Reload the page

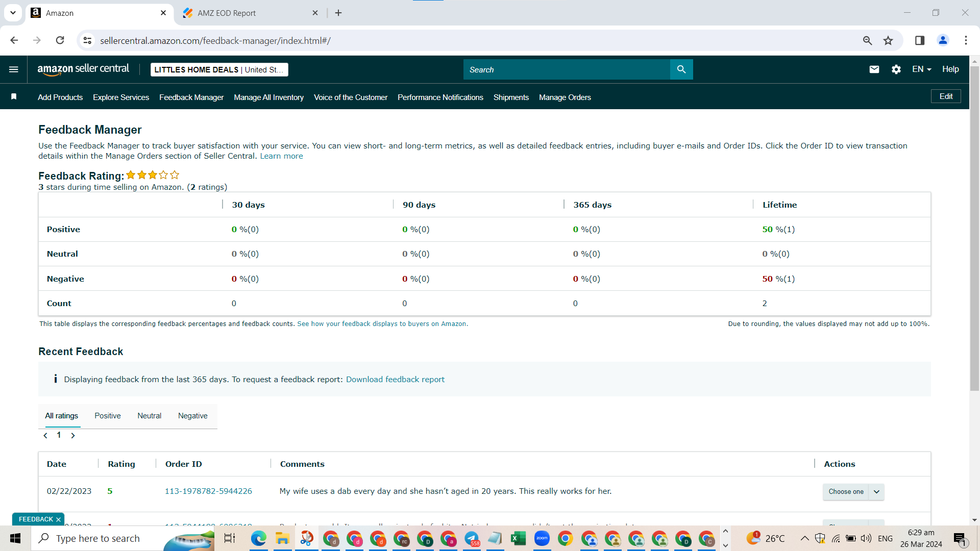60,40
